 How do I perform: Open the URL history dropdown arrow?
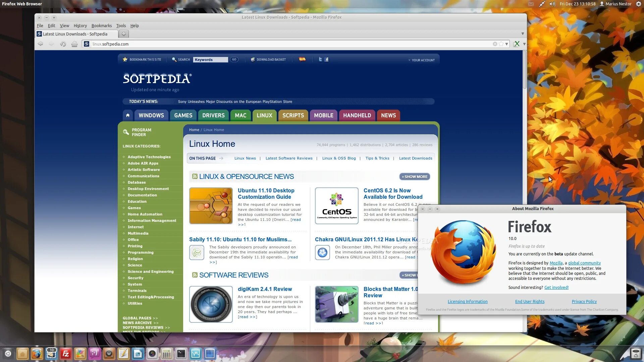tap(506, 44)
